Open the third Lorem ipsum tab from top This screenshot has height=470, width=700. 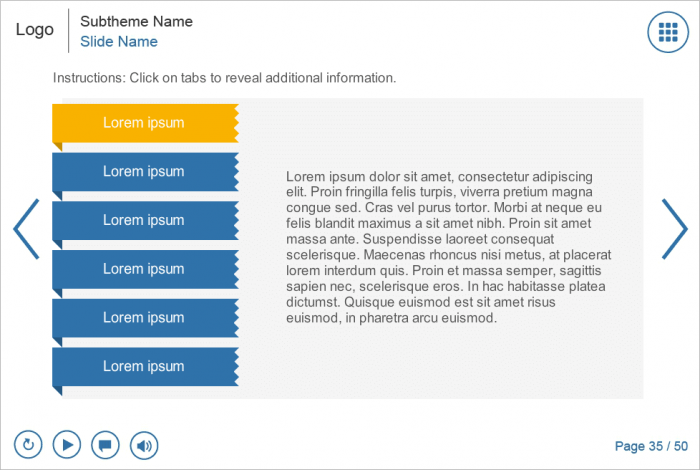pyautogui.click(x=144, y=220)
